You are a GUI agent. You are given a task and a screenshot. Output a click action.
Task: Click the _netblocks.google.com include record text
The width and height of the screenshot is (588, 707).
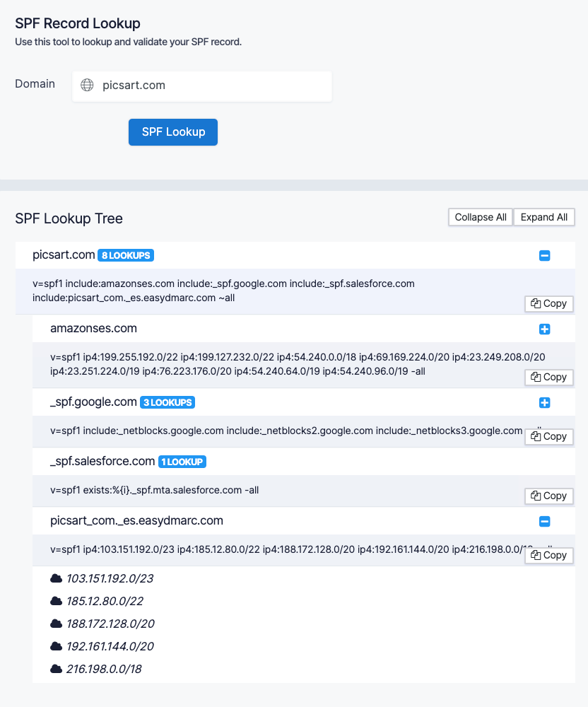tap(286, 431)
